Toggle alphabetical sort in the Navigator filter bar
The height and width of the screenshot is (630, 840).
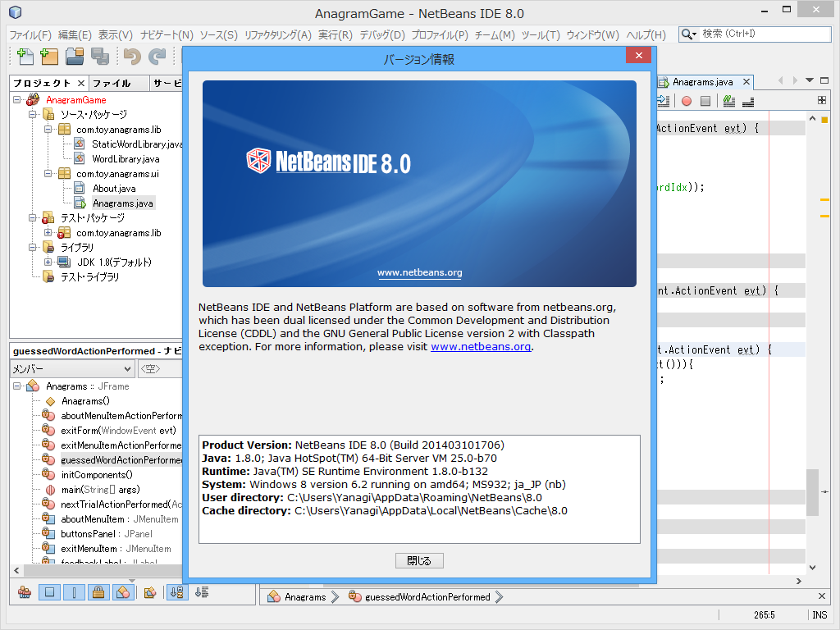point(176,592)
